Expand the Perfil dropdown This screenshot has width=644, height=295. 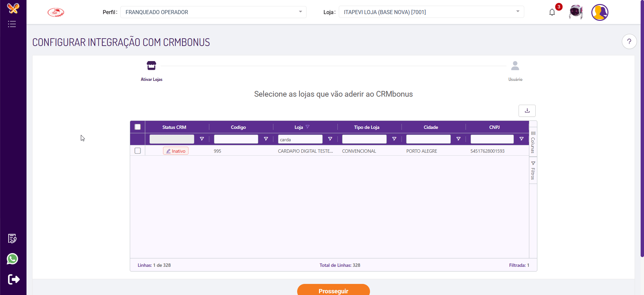[213, 12]
